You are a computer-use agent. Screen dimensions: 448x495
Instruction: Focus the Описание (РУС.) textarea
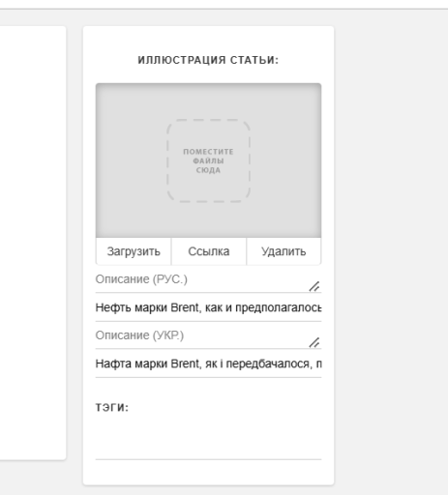tap(208, 279)
